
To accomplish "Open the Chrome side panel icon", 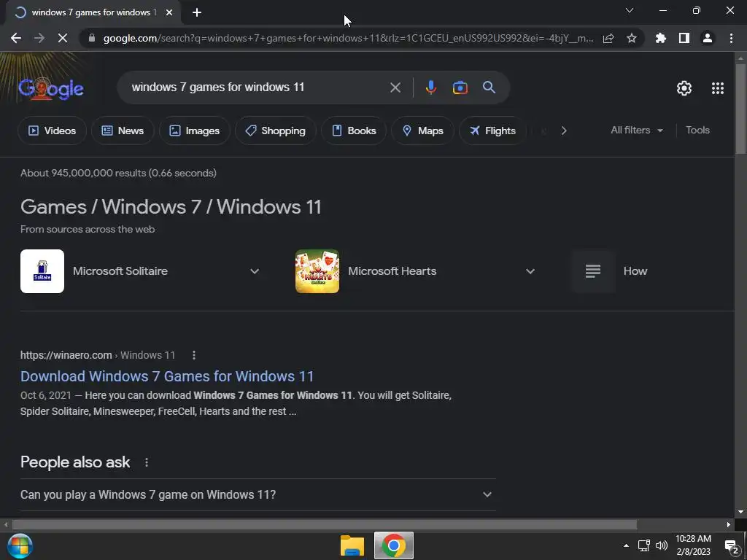I will pos(684,38).
